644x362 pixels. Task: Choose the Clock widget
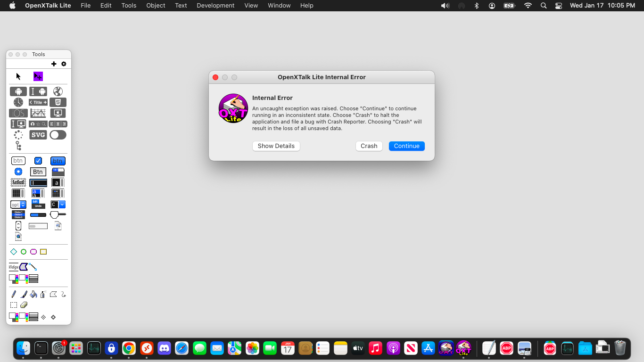pos(18,102)
